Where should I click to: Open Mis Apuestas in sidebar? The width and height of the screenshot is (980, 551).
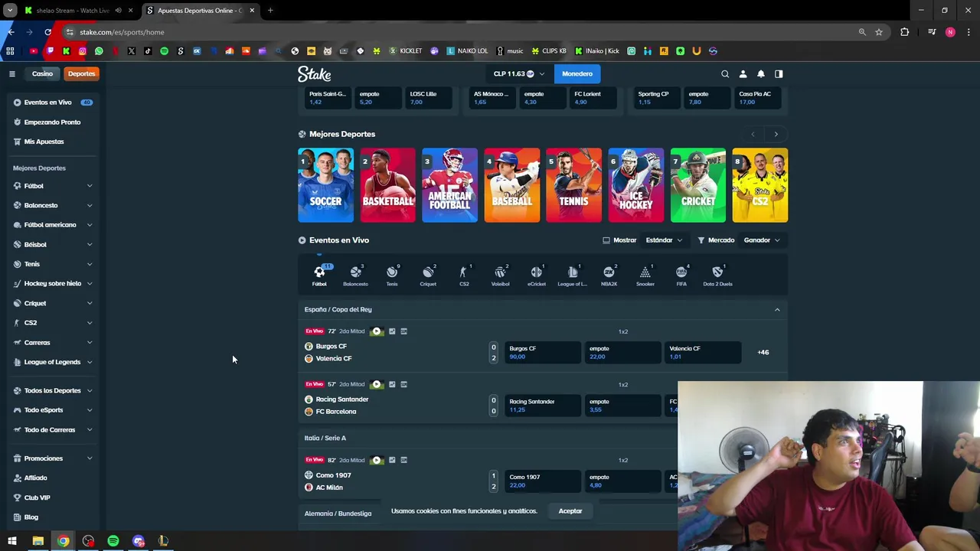52,142
